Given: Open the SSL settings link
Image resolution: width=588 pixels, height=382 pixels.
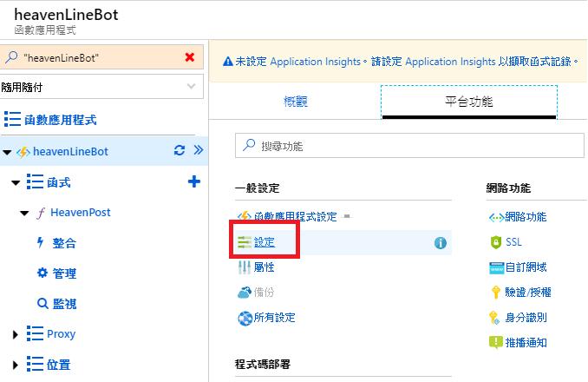Looking at the screenshot, I should tap(513, 241).
